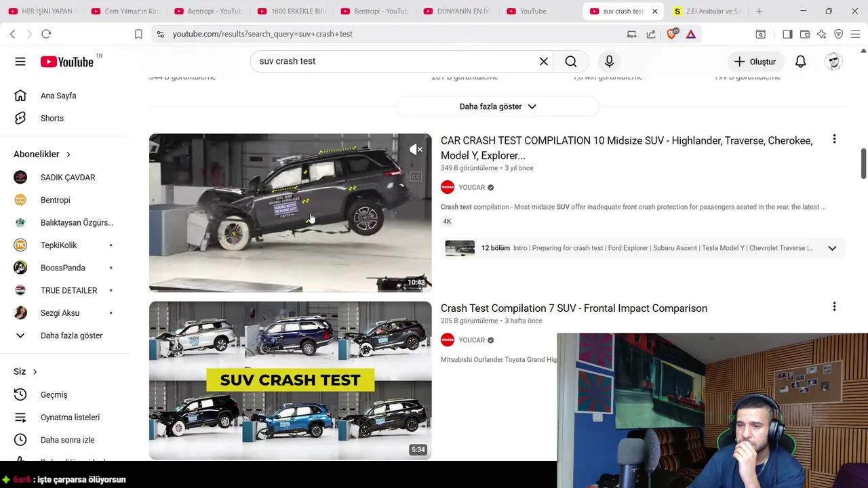This screenshot has height=488, width=868.
Task: Play the Jeep Grand Cherokee crash thumbnail
Action: (290, 213)
